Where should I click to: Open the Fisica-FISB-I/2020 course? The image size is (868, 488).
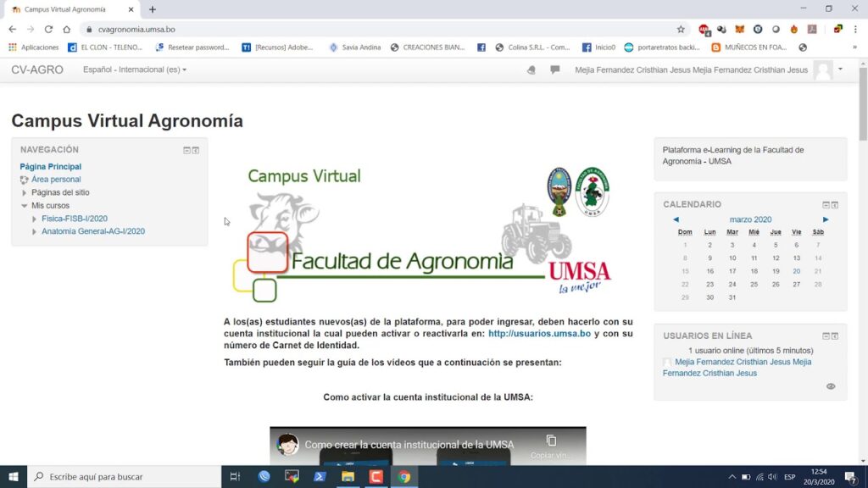tap(75, 219)
